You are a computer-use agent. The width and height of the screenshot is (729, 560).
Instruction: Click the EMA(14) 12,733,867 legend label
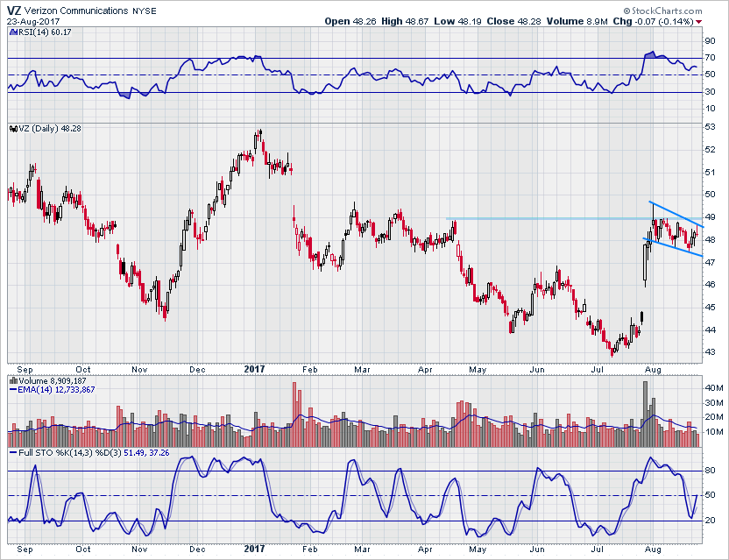(x=56, y=390)
